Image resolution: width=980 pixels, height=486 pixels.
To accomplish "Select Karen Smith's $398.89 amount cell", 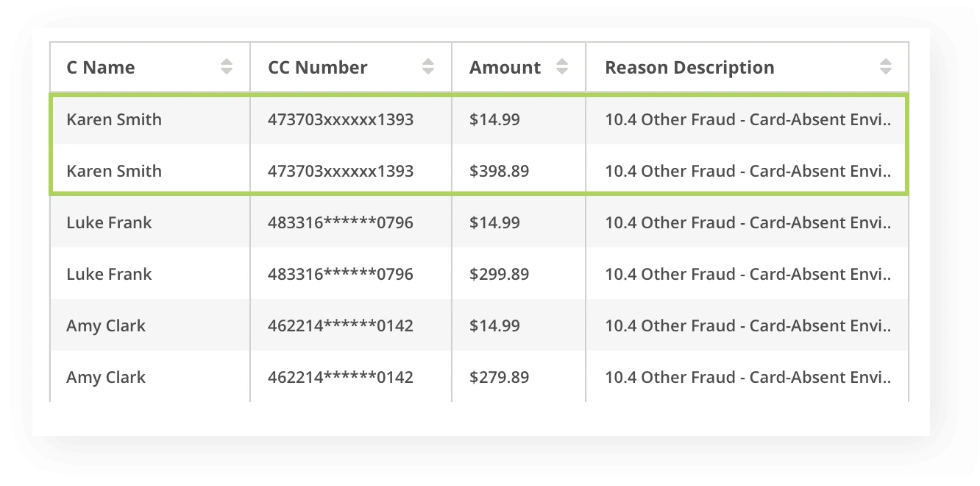I will click(499, 171).
